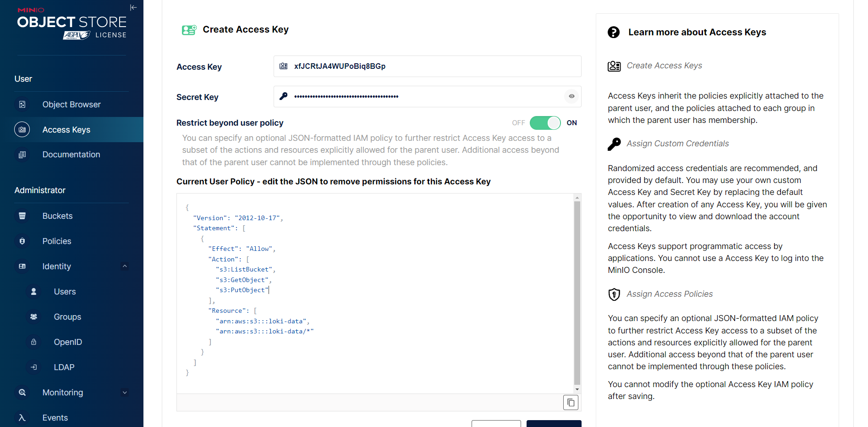Viewport: 868px width, 427px height.
Task: Click the help question mark icon
Action: click(614, 32)
